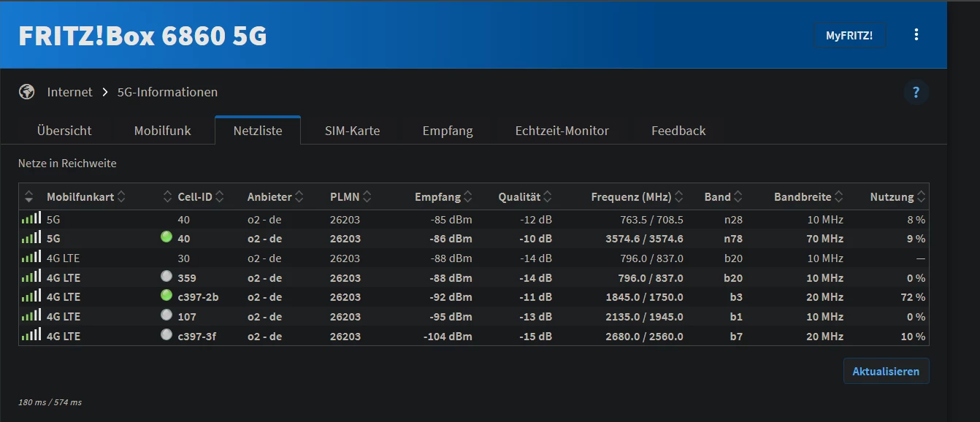Click the Cell-ID 30 cell
The height and width of the screenshot is (422, 980).
pyautogui.click(x=183, y=258)
